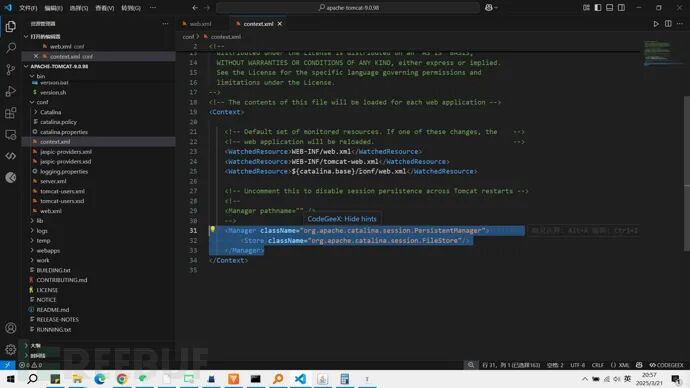Expand the Catalina folder
The image size is (690, 388).
[x=36, y=112]
